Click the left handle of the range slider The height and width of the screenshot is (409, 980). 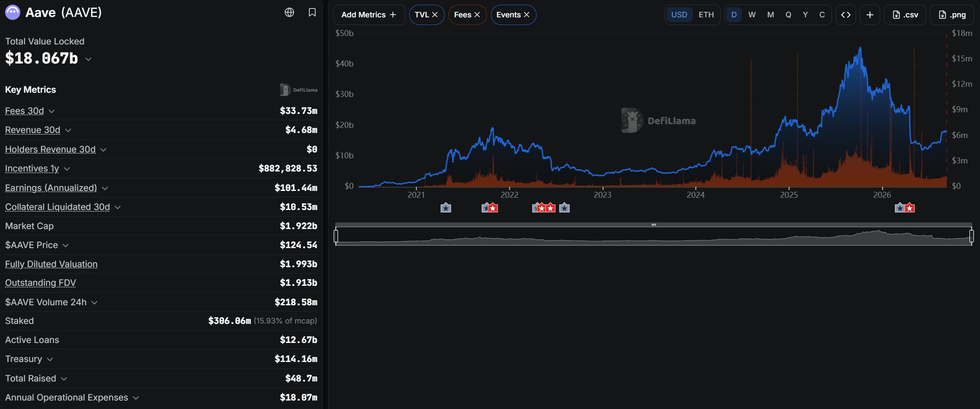click(336, 236)
